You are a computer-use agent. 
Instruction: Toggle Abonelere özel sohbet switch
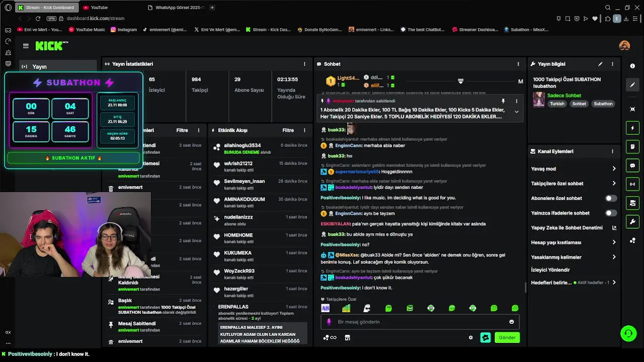611,198
